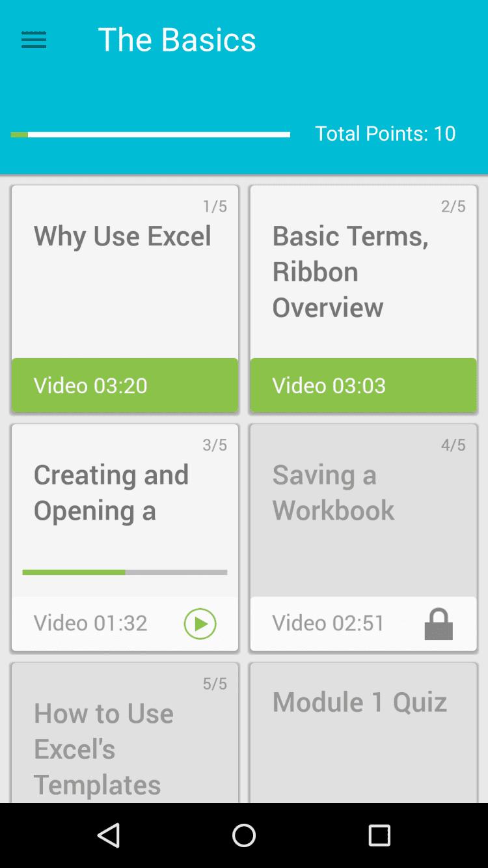Click the module progress bar in header
This screenshot has height=868, width=488.
(150, 135)
